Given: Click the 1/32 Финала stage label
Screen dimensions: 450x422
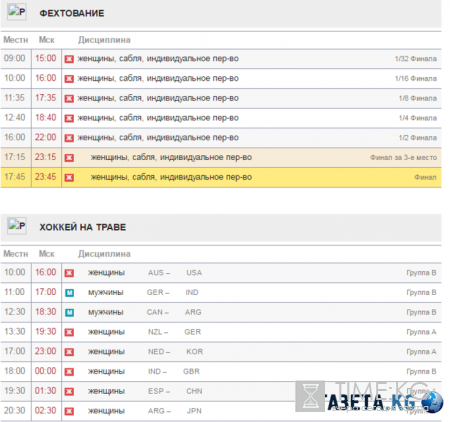Looking at the screenshot, I should [x=416, y=59].
